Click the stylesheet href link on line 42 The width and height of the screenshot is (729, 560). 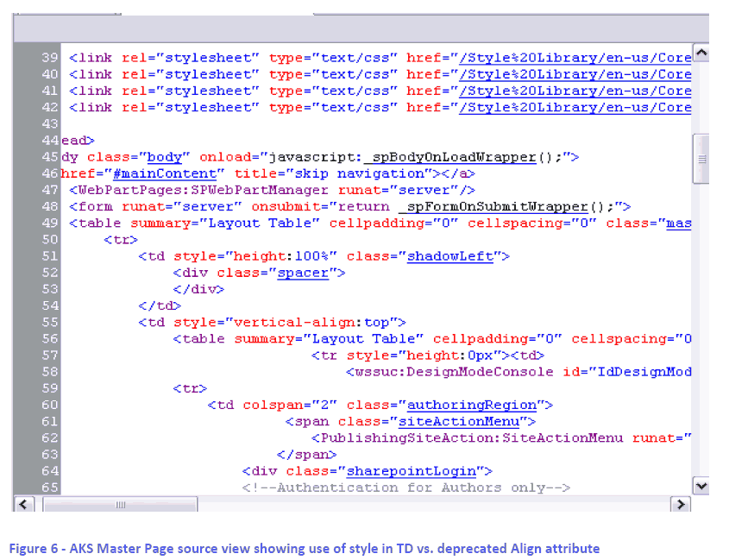(575, 108)
